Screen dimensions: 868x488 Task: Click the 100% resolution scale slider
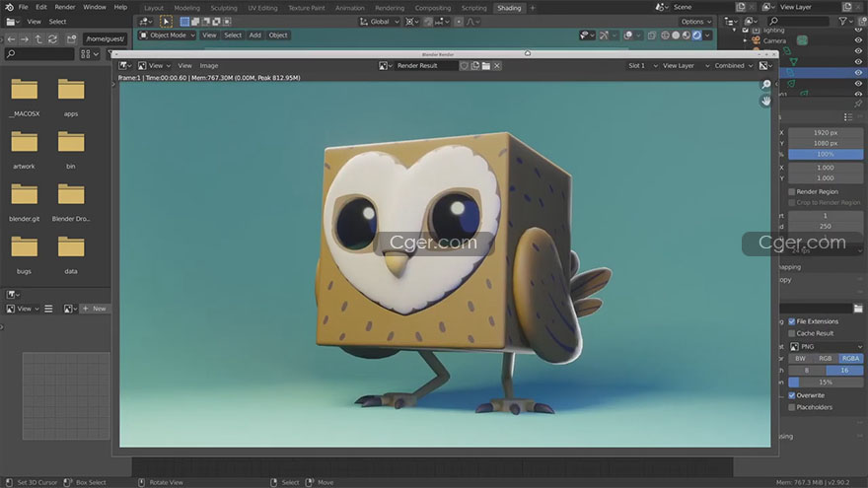[826, 155]
